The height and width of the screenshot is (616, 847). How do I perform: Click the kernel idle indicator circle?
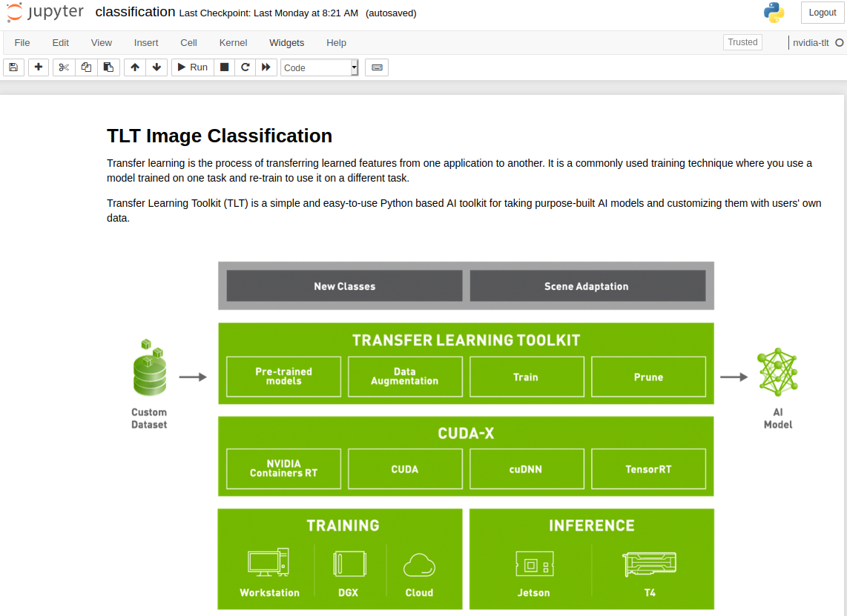840,43
